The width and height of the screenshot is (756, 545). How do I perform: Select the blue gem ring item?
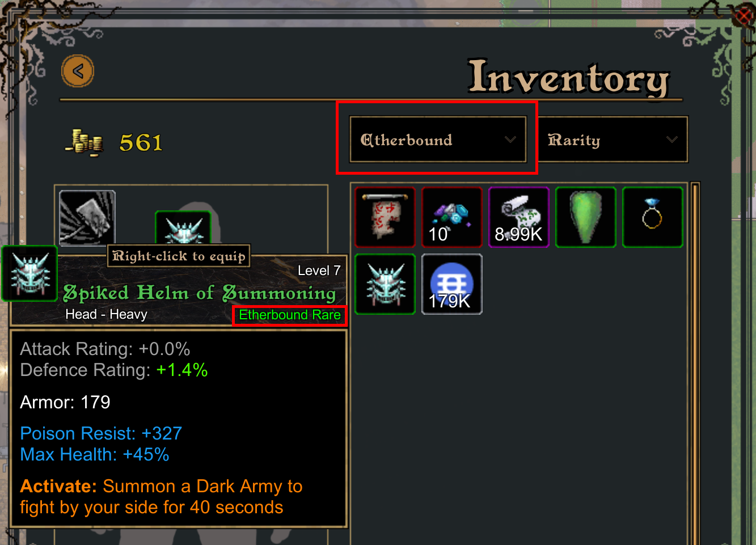coord(653,217)
